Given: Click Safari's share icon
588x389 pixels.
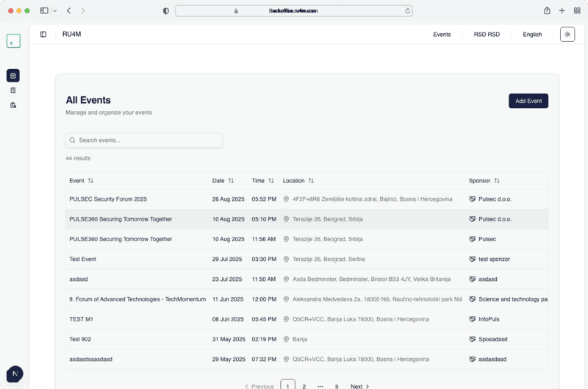Looking at the screenshot, I should point(547,11).
